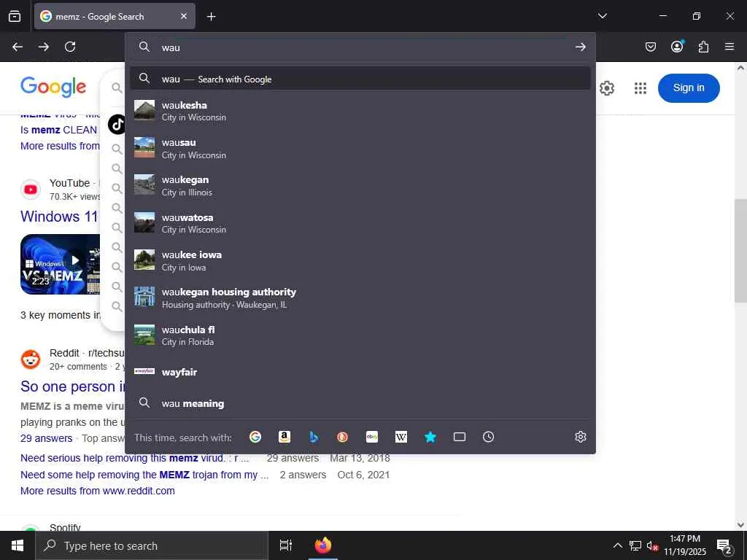Open Google quick settings gear
The width and height of the screenshot is (747, 560).
pos(606,88)
